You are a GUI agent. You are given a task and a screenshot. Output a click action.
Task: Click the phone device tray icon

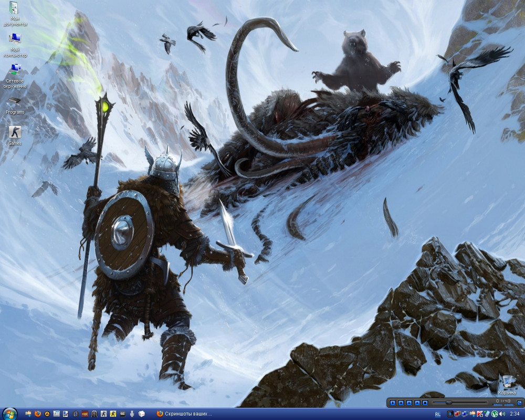487,414
